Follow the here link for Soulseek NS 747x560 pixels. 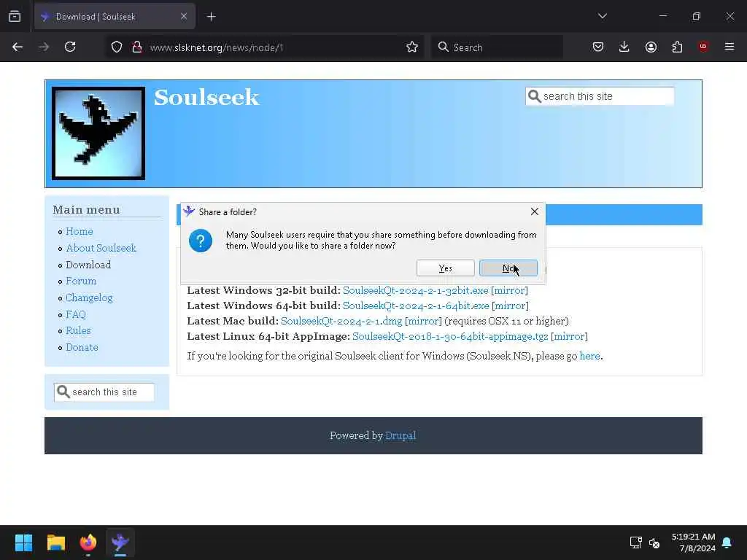[589, 356]
